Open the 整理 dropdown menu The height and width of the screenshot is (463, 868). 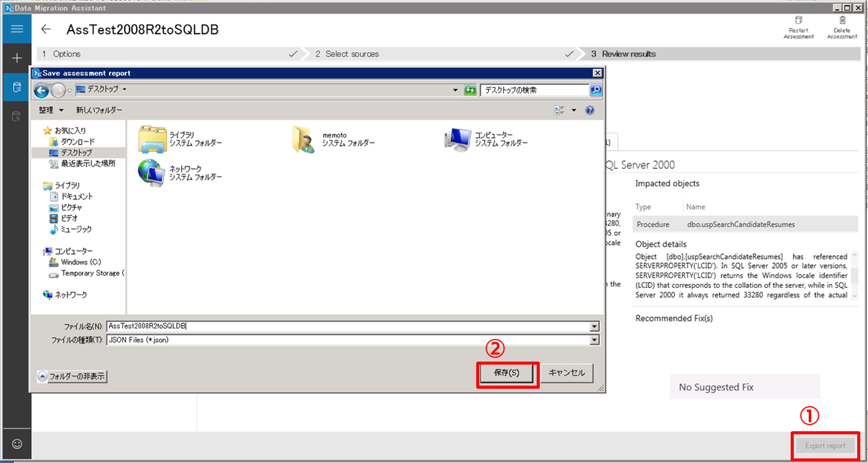[51, 110]
